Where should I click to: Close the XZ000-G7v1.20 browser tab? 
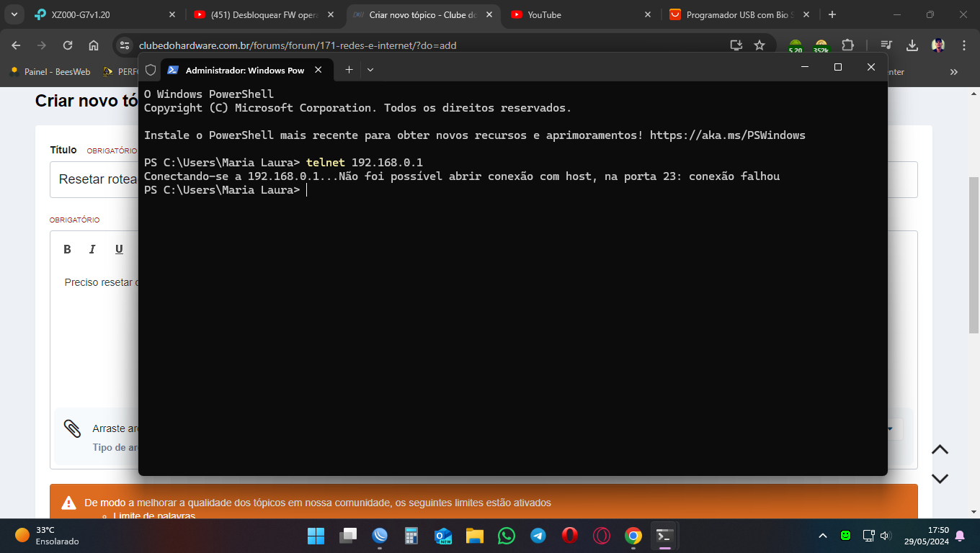tap(171, 14)
